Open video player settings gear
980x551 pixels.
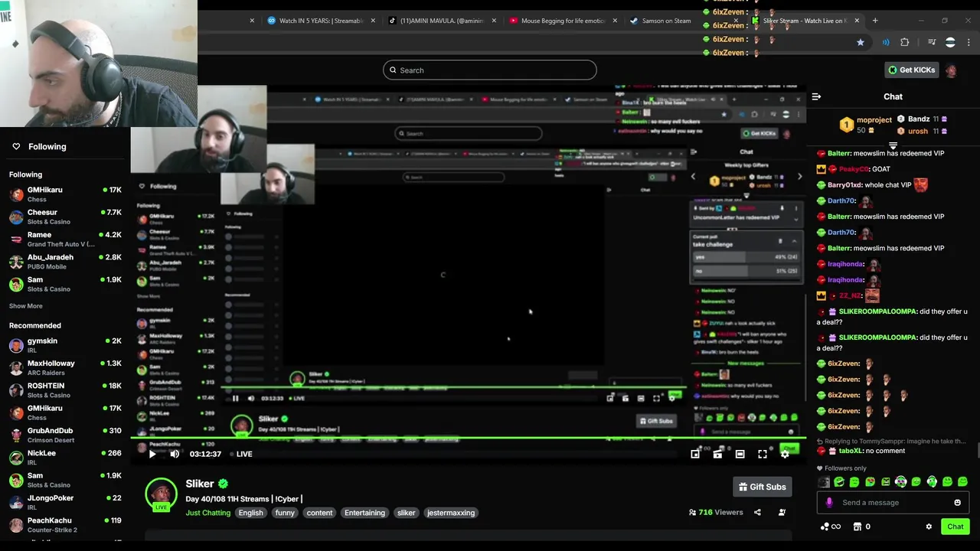click(x=785, y=454)
